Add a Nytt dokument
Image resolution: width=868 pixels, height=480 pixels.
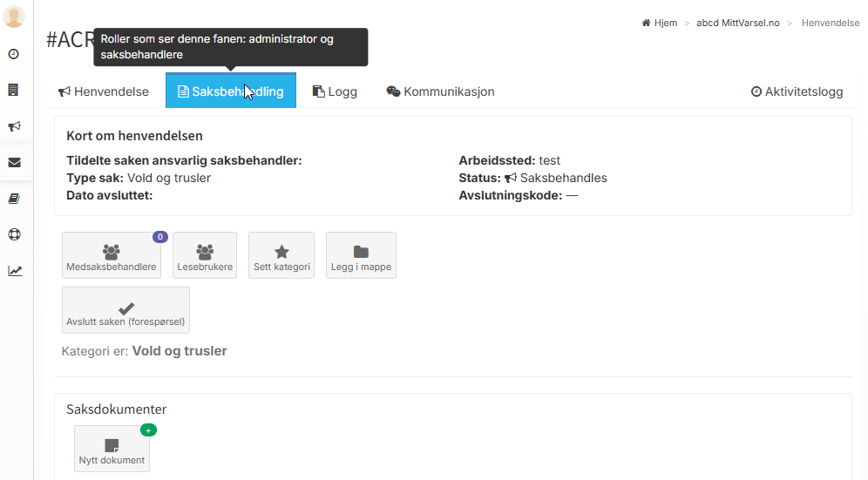tap(112, 449)
